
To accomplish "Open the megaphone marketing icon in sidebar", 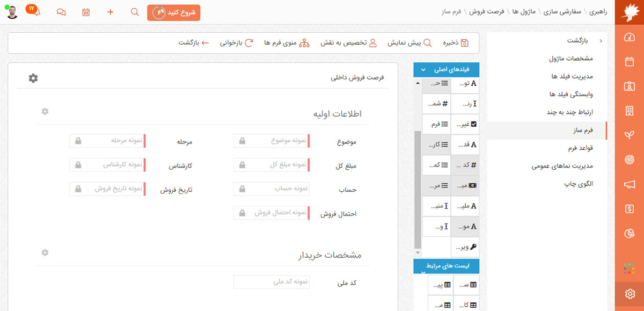I will (630, 185).
